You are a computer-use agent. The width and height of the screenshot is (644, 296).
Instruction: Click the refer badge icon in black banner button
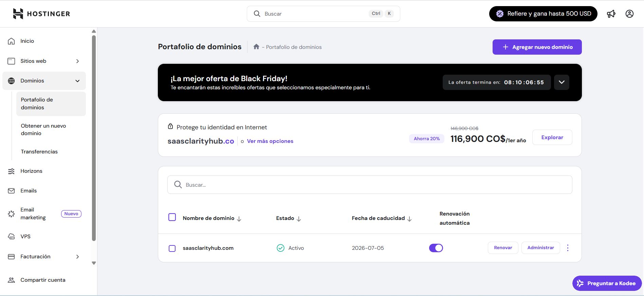tap(500, 14)
